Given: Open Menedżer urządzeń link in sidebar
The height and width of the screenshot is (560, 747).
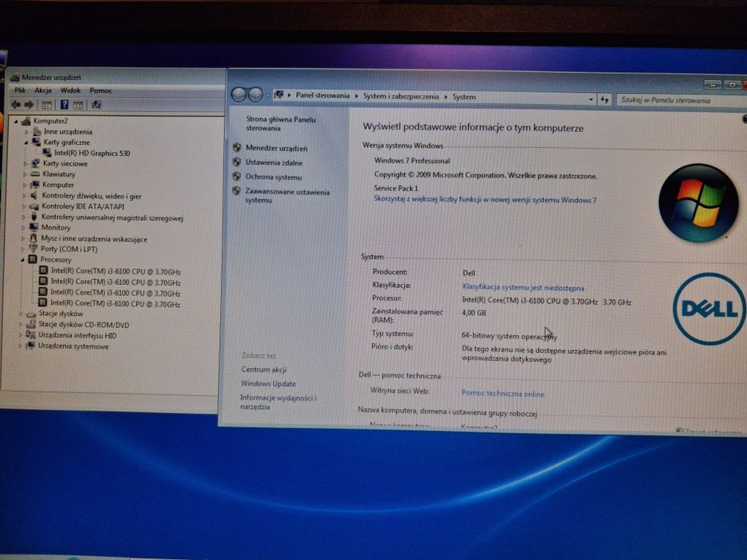Looking at the screenshot, I should 276,148.
